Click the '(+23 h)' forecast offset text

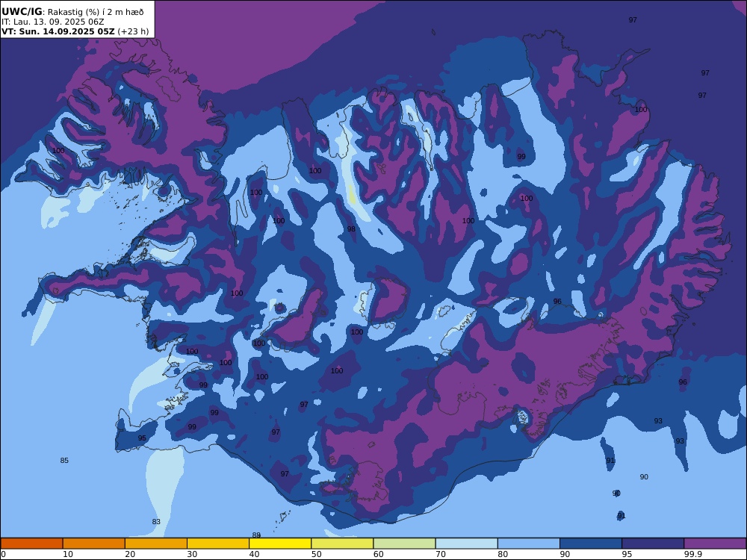pos(133,32)
